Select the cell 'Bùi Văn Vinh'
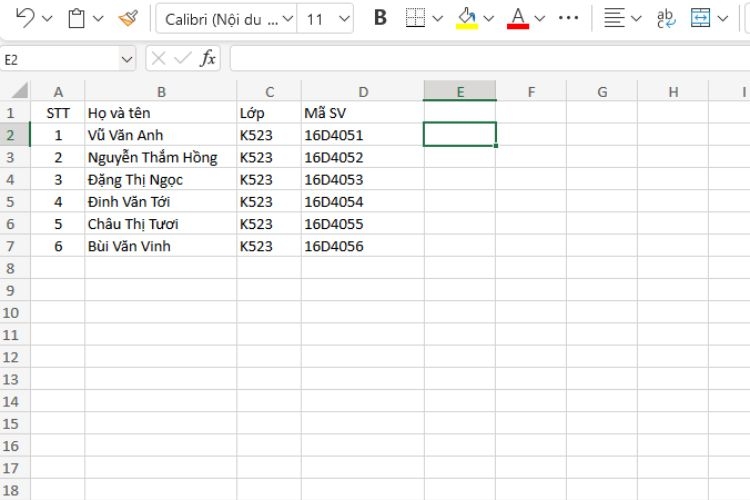This screenshot has height=500, width=750. click(161, 246)
